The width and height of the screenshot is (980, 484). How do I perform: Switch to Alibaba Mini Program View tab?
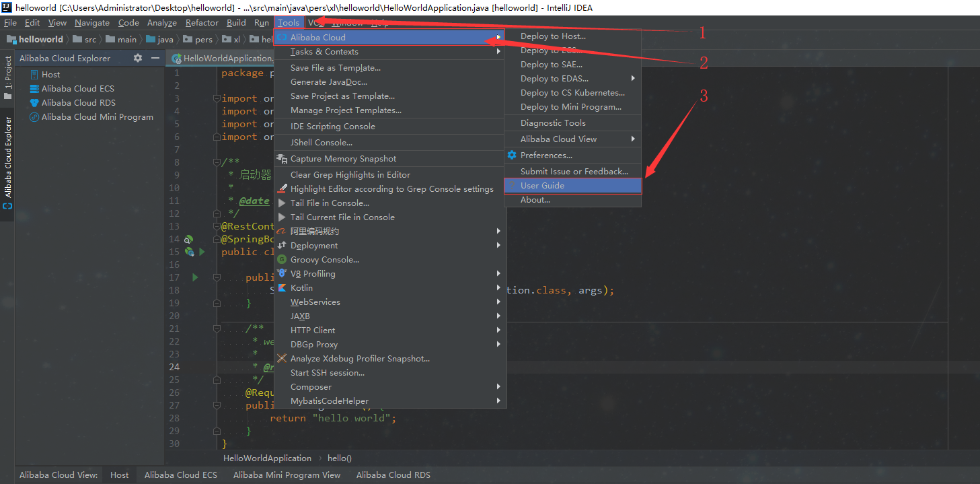click(x=287, y=475)
